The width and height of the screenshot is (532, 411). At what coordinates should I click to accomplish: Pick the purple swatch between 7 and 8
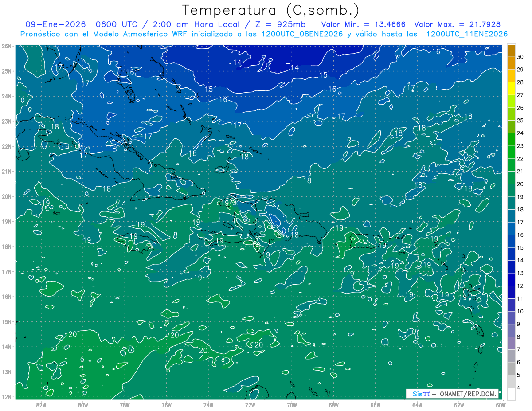tap(511, 343)
